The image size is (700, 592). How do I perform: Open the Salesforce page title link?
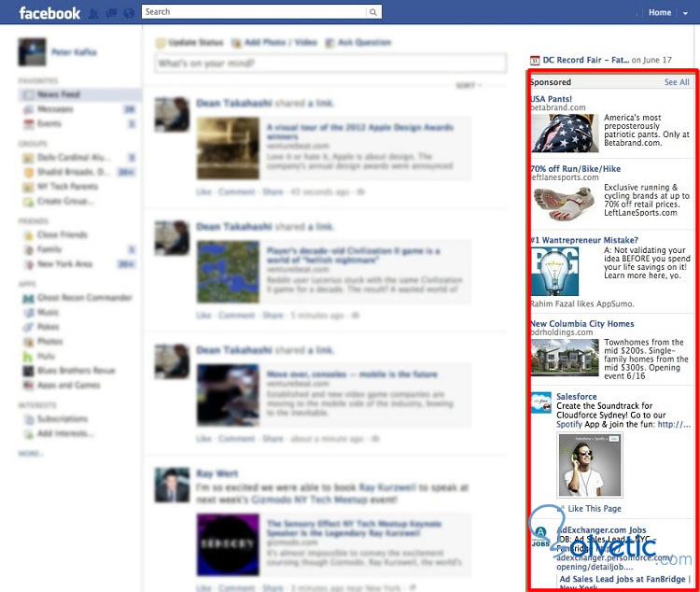coord(577,396)
